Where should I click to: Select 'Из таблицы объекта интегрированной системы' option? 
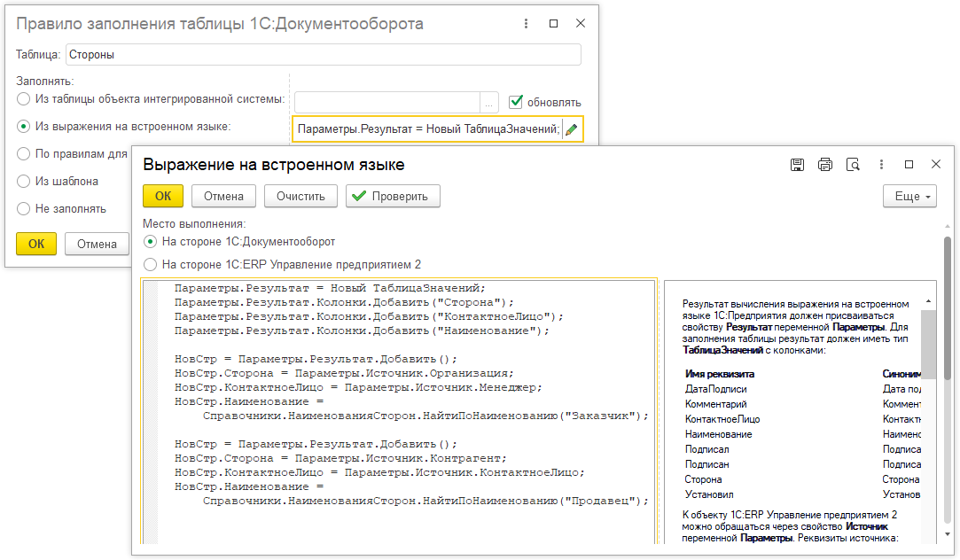coord(23,99)
